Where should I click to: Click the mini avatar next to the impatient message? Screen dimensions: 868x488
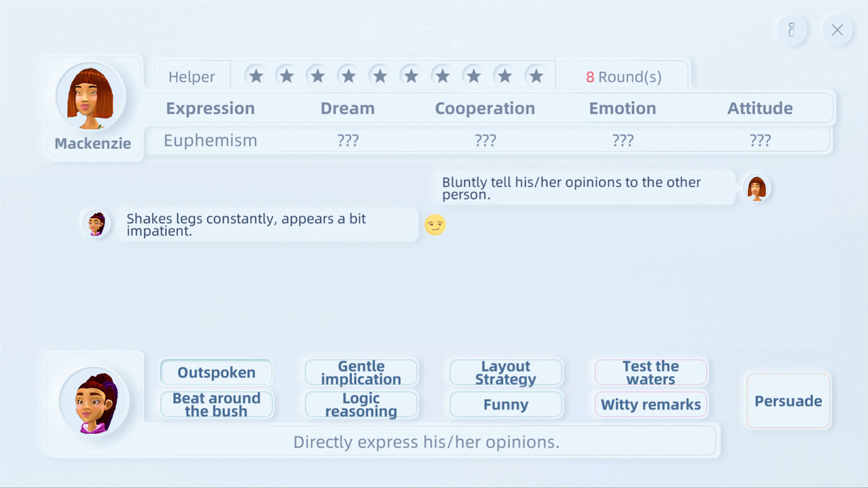click(96, 223)
